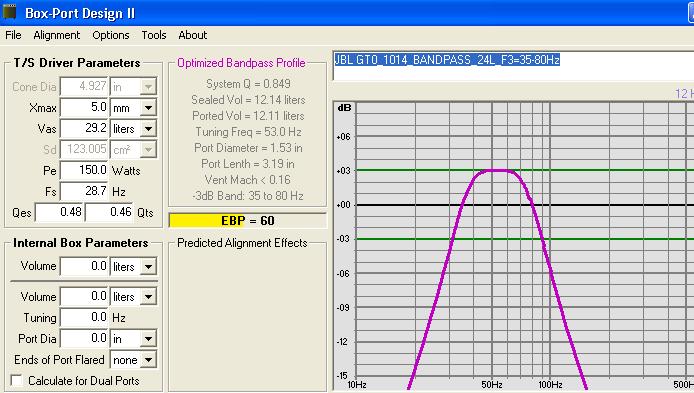694x393 pixels.
Task: Enable Calculate for Dual Ports checkbox
Action: pyautogui.click(x=17, y=381)
